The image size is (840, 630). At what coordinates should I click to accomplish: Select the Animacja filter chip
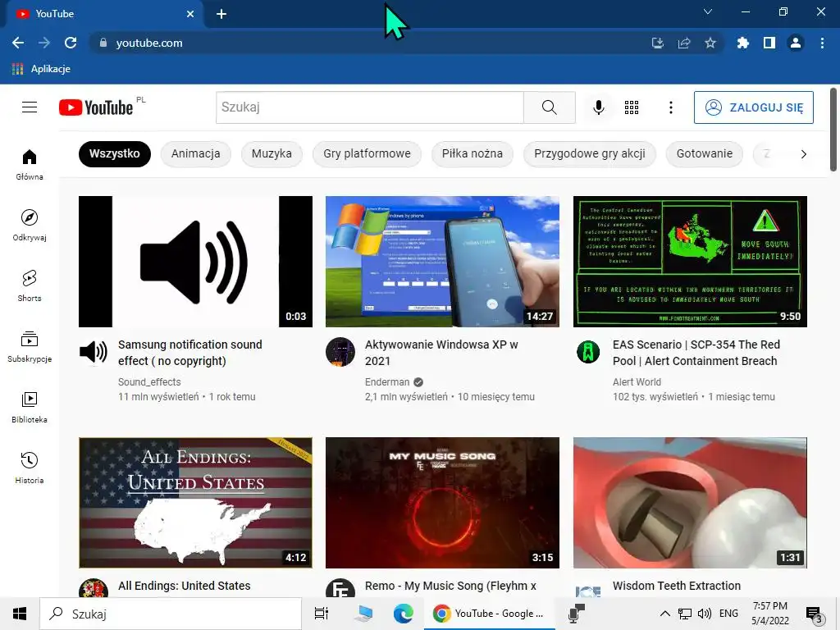point(195,153)
